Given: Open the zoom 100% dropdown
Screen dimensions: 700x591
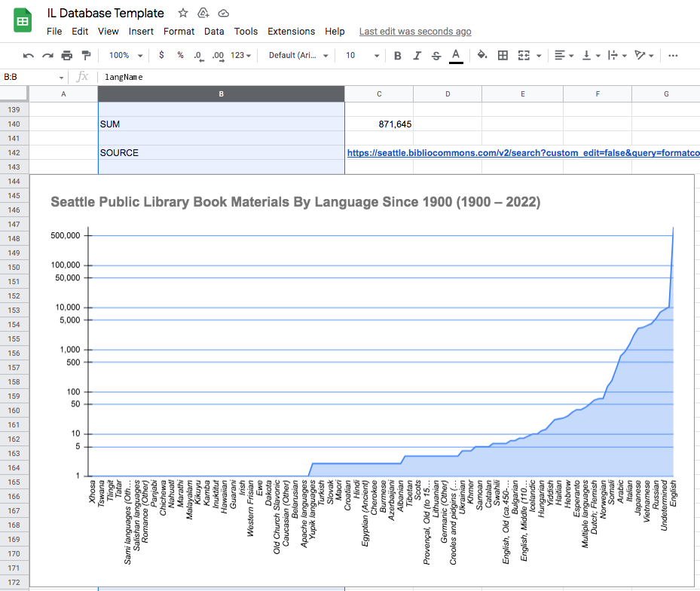Looking at the screenshot, I should coord(126,55).
